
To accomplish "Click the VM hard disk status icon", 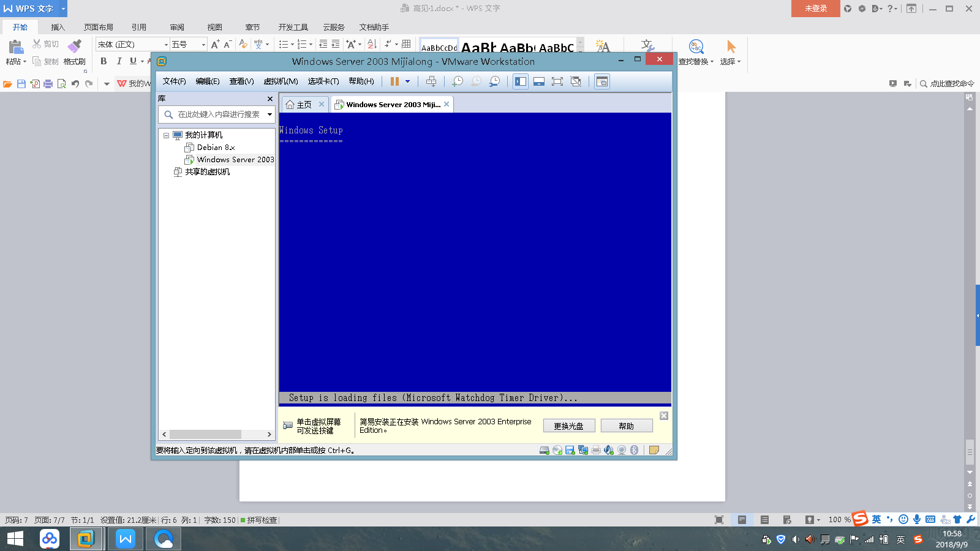I will 544,450.
